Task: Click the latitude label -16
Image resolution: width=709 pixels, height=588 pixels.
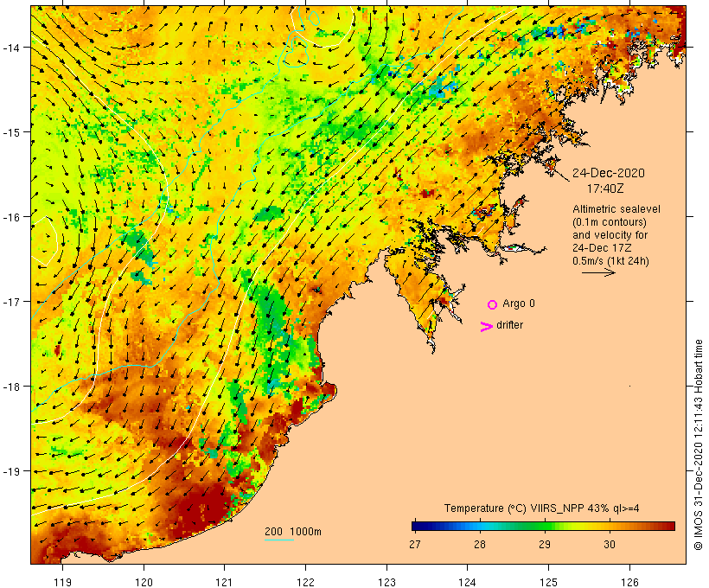Action: [11, 217]
